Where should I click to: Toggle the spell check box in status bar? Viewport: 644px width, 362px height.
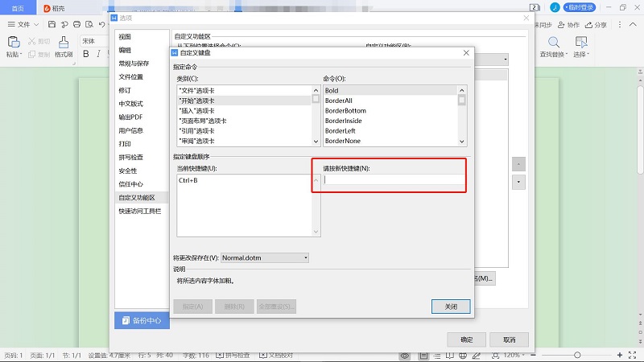tap(219, 355)
